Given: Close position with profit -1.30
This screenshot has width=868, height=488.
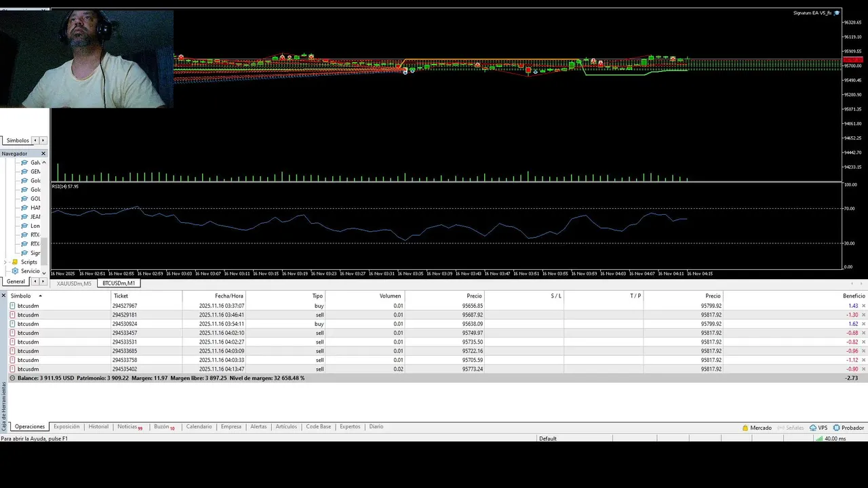Looking at the screenshot, I should [x=863, y=315].
